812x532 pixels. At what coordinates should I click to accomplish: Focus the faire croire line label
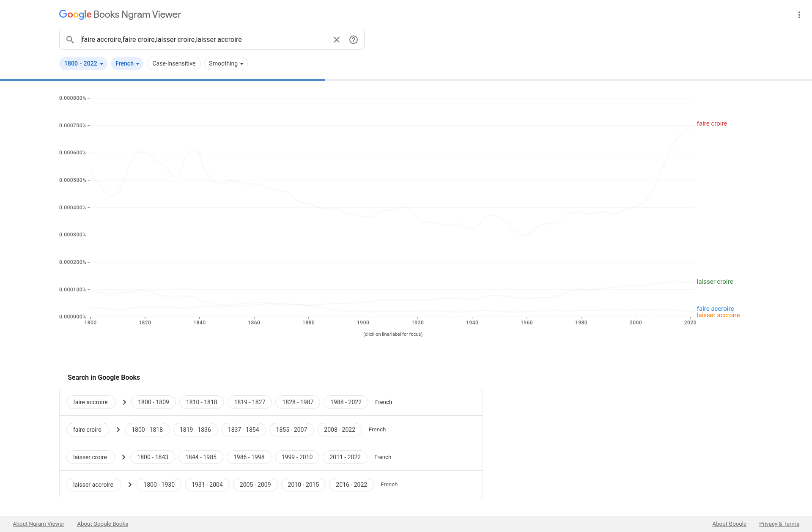click(x=712, y=123)
